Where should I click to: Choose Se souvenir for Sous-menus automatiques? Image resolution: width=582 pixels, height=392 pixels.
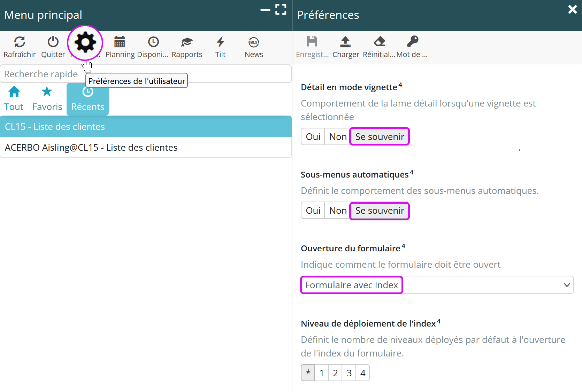(x=380, y=211)
